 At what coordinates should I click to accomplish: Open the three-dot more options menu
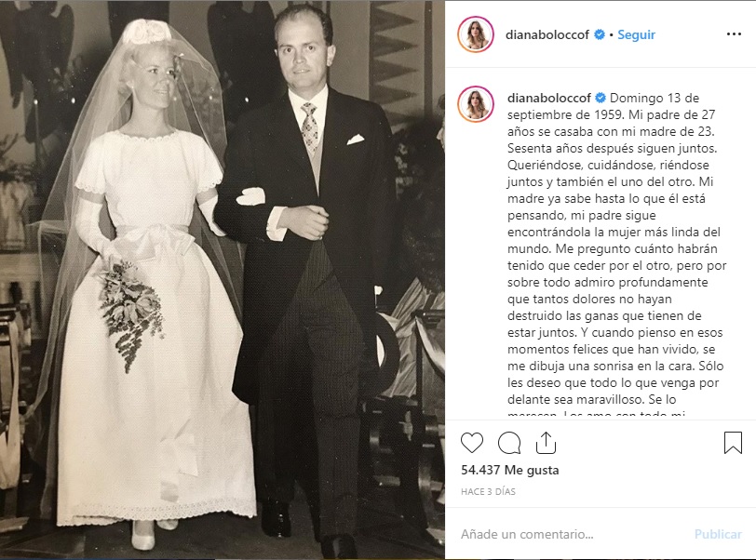[734, 34]
